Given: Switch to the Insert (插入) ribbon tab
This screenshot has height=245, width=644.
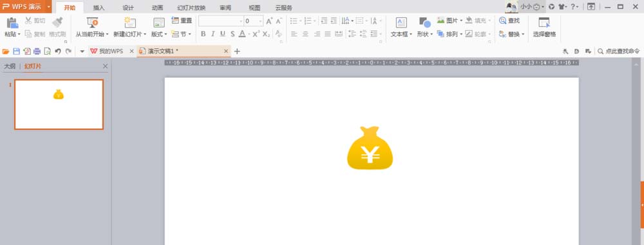Looking at the screenshot, I should (99, 8).
